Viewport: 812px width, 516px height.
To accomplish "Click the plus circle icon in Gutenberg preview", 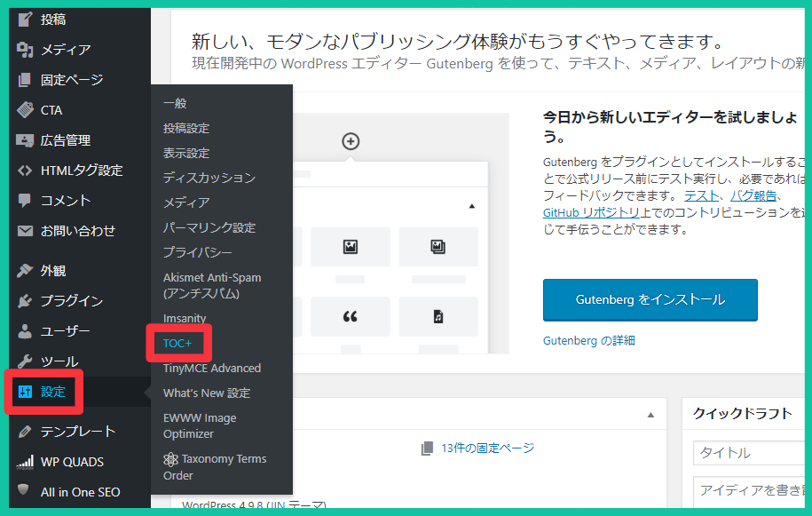I will (x=351, y=141).
